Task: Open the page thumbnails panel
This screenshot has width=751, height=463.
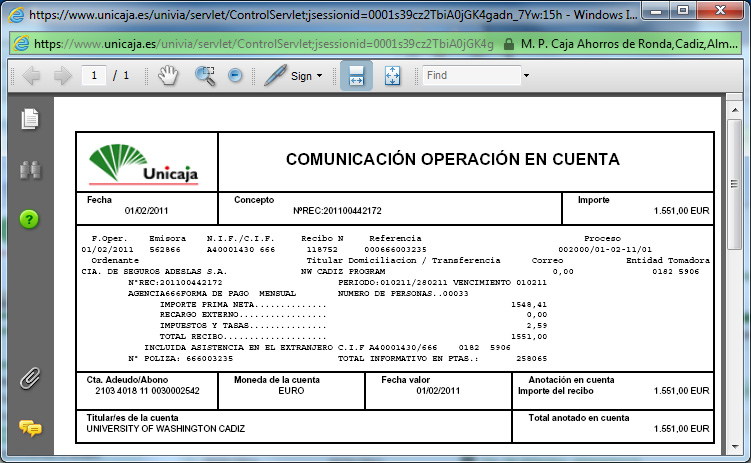Action: 30,119
